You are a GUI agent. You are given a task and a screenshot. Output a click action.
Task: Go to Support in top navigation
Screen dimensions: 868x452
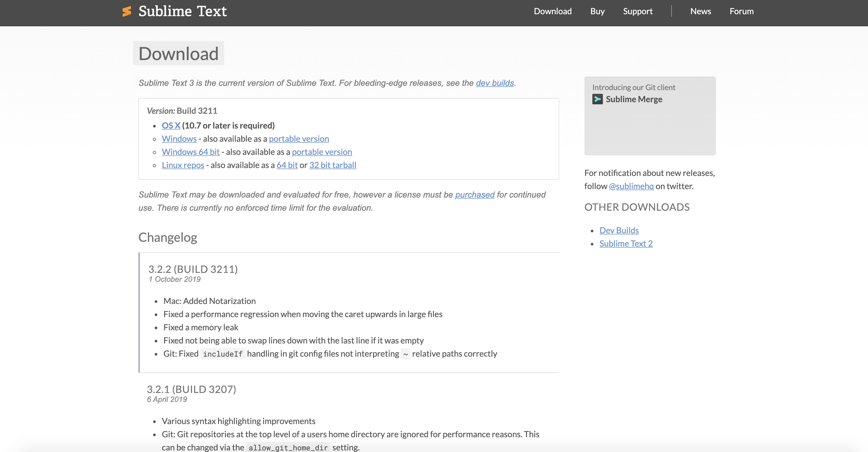click(x=638, y=12)
